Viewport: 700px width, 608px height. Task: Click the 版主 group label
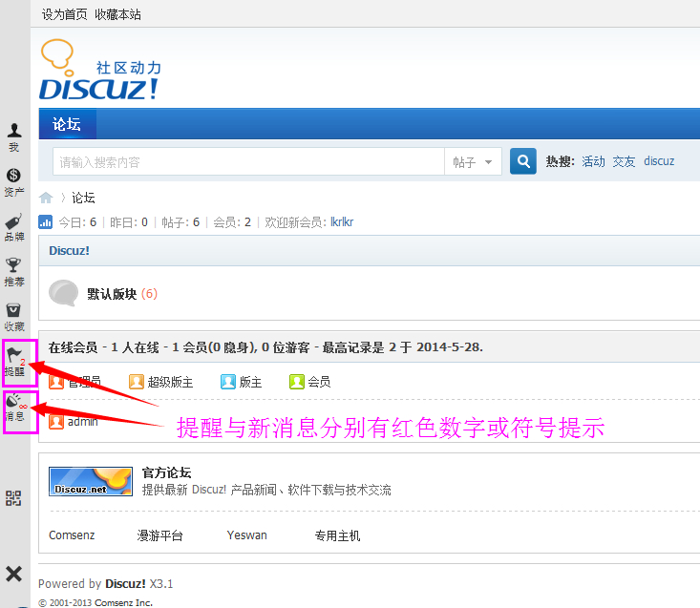[x=250, y=382]
